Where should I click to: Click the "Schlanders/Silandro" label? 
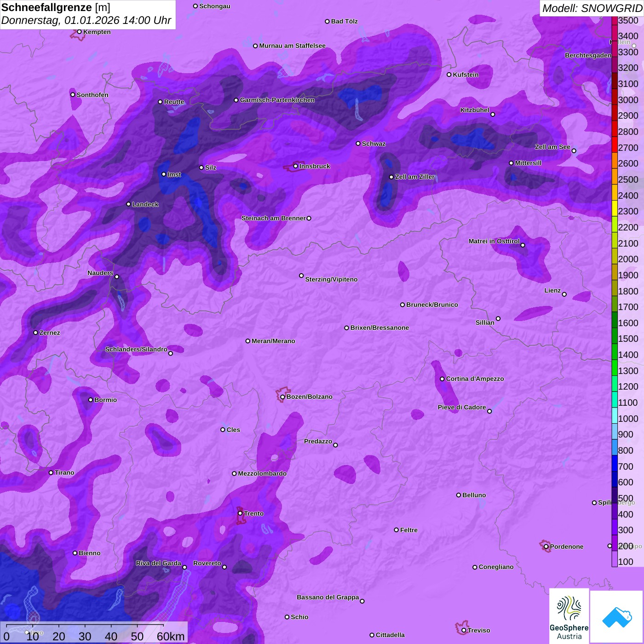click(x=136, y=349)
